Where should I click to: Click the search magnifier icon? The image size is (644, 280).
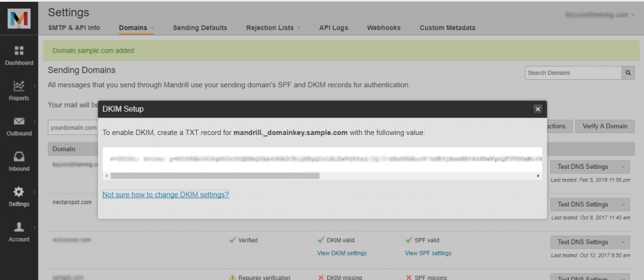[x=628, y=73]
